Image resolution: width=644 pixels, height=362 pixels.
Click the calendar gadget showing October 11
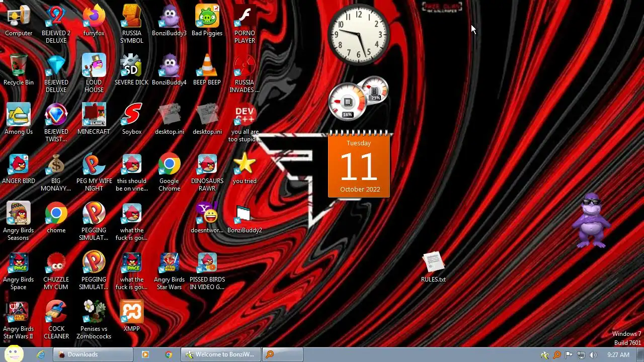pos(359,165)
